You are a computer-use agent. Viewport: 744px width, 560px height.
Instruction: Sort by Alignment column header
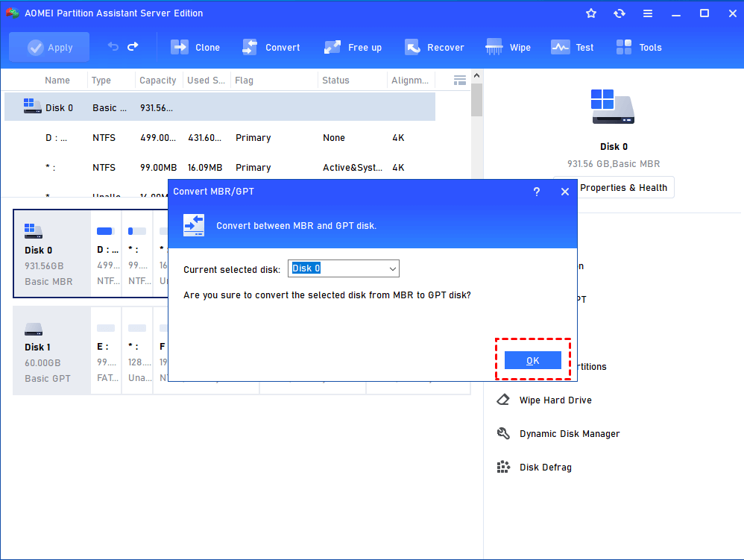pos(409,81)
